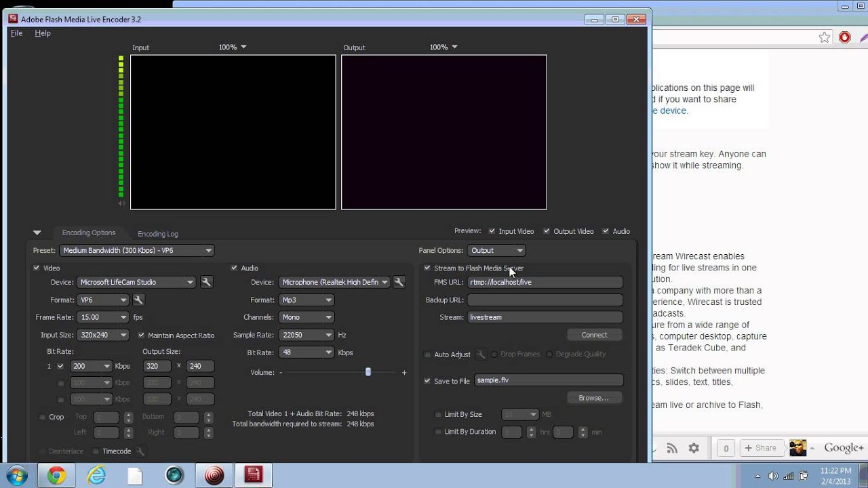Click the Connect button
The image size is (868, 488).
coord(594,335)
